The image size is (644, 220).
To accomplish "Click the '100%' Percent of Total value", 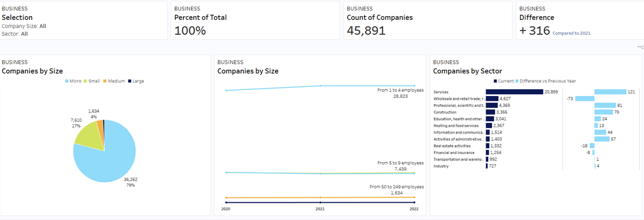I will coord(190,31).
